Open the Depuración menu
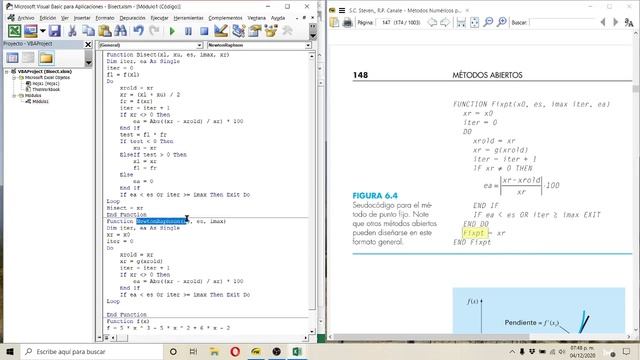Viewport: 640px width, 360px height. click(132, 18)
